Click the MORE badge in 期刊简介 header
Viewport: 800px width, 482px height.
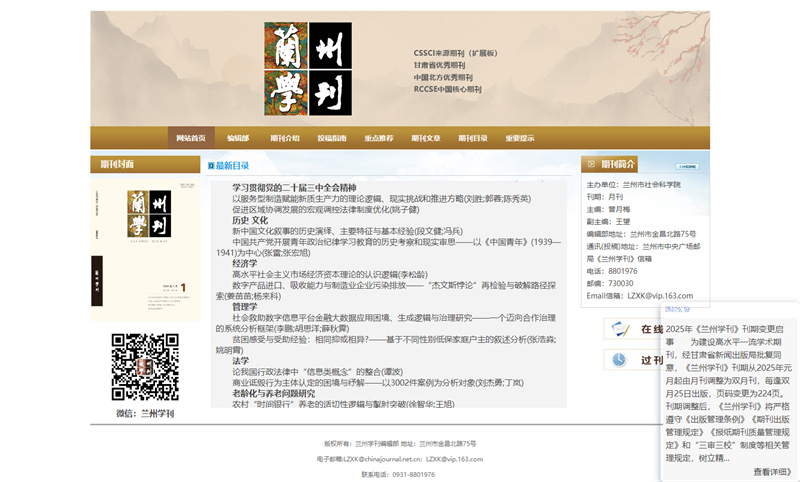coord(688,164)
